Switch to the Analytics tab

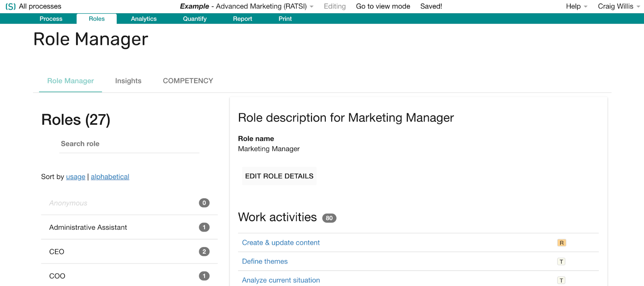coord(144,19)
